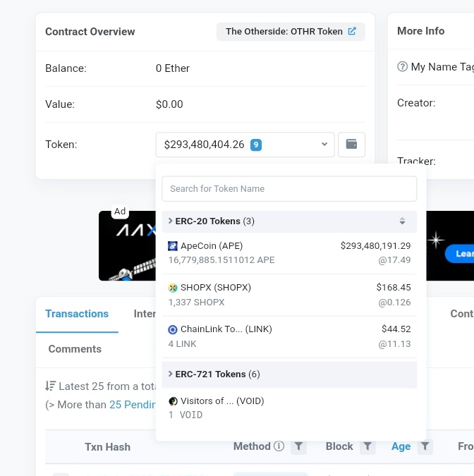Click the @11.13 price text

394,344
